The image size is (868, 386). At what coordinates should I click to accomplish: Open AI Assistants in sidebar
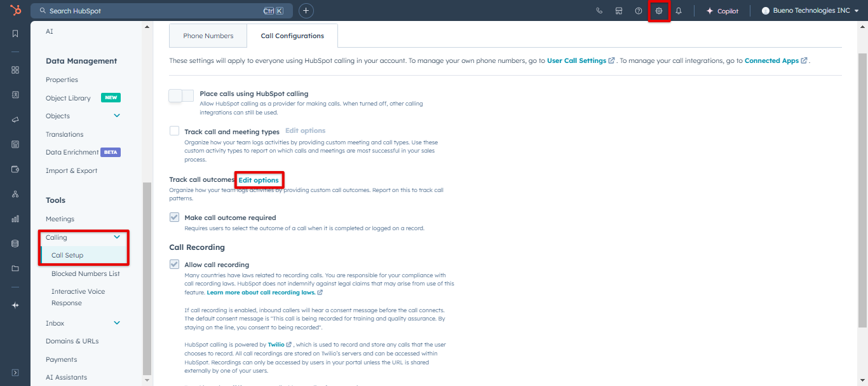click(x=66, y=377)
